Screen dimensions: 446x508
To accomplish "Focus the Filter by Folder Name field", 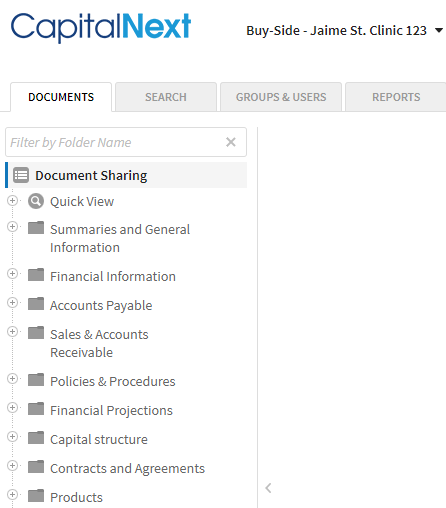I will [115, 142].
